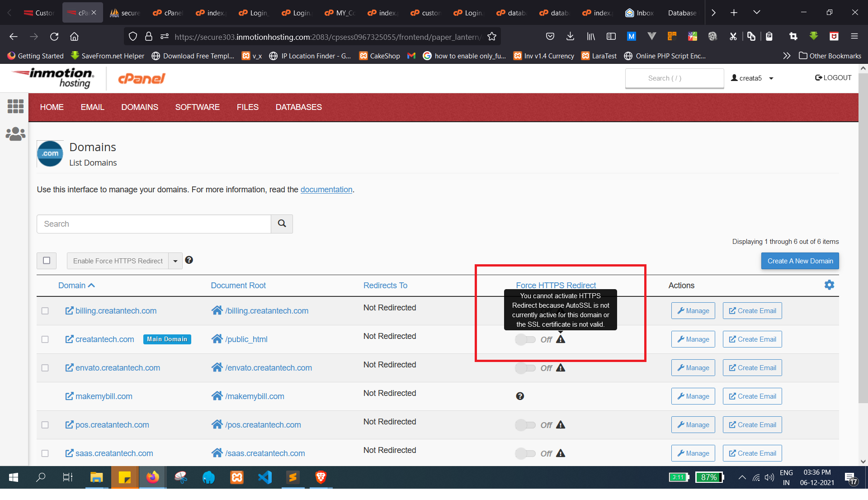Image resolution: width=868 pixels, height=500 pixels.
Task: Reload the page with the browser refresh icon
Action: [54, 37]
